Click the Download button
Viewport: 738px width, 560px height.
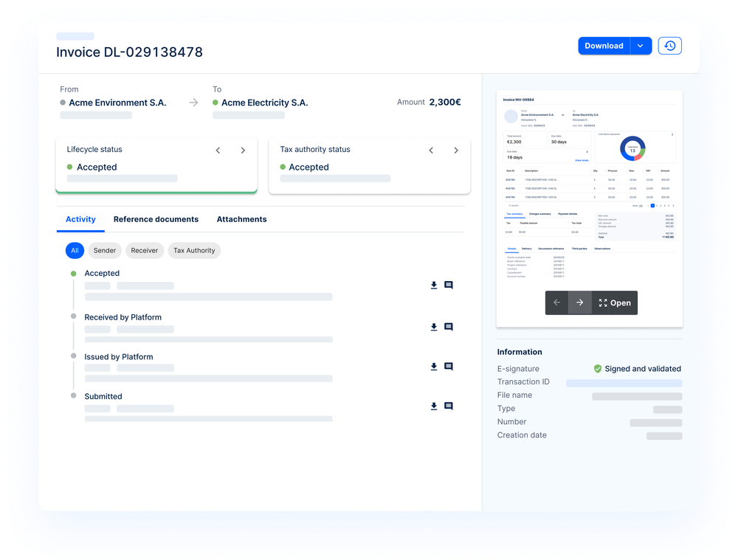click(604, 45)
